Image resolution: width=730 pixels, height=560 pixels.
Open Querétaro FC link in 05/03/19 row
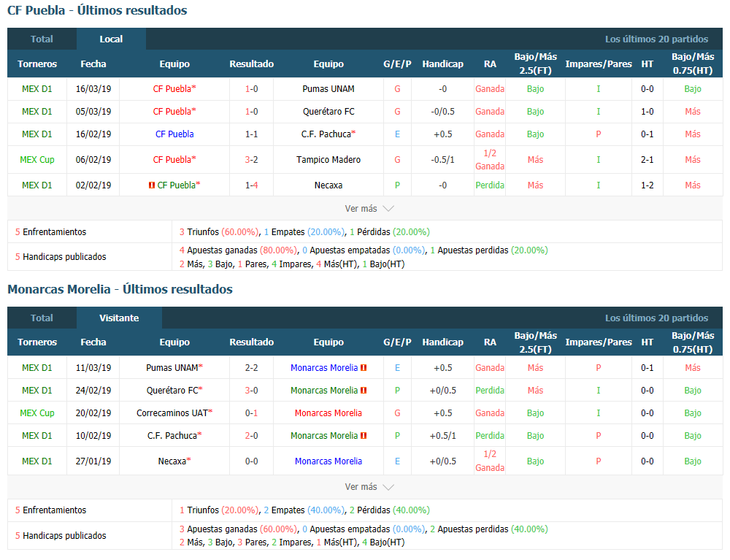(328, 112)
